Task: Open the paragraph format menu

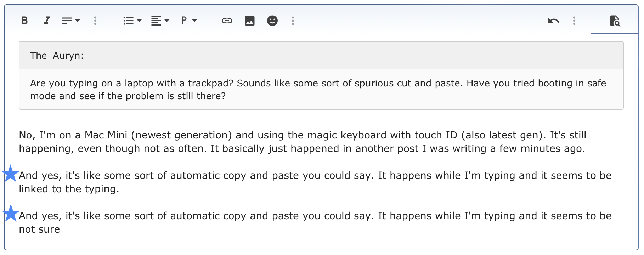Action: pyautogui.click(x=189, y=21)
